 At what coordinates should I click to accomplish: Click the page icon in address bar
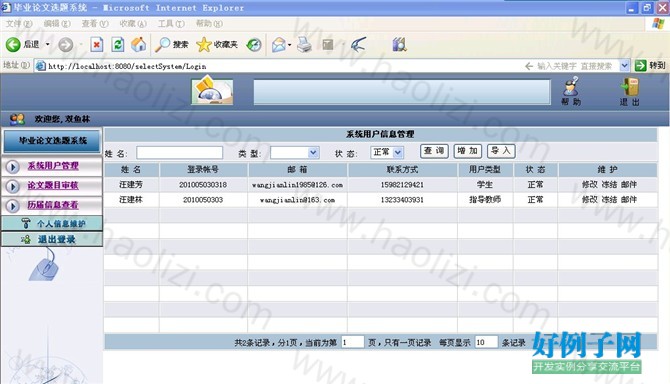41,66
